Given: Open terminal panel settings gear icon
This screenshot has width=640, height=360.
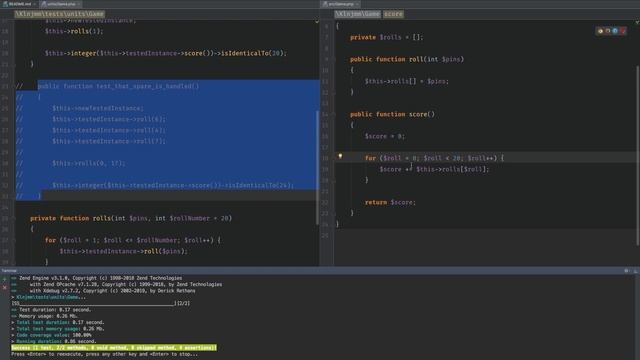Looking at the screenshot, I should (627, 271).
